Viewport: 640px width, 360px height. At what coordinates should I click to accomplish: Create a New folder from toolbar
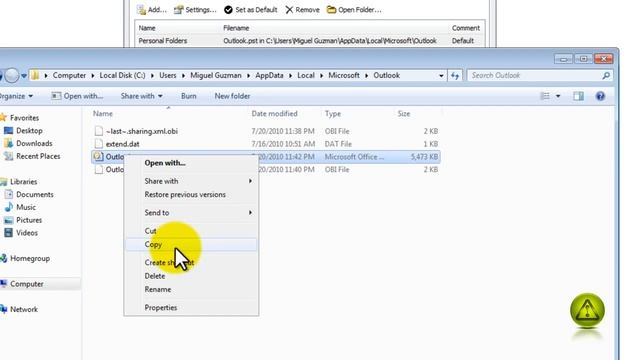point(232,96)
